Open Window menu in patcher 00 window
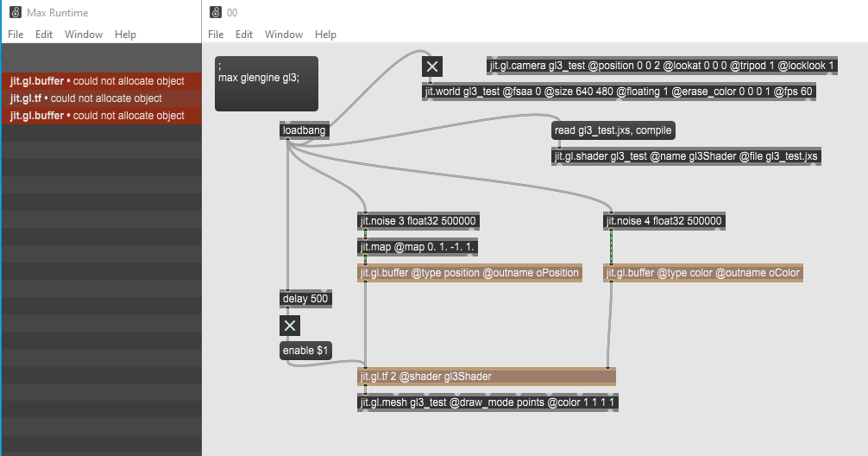 click(284, 35)
